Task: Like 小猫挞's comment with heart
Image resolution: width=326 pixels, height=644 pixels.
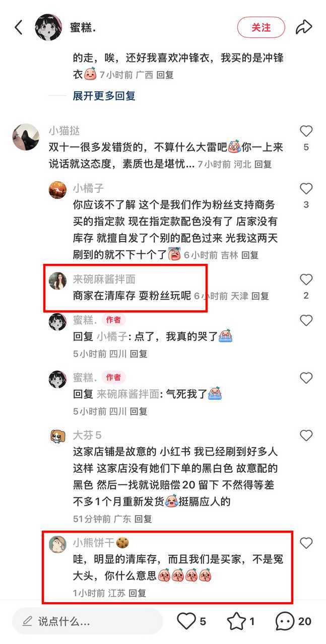Action: [306, 131]
